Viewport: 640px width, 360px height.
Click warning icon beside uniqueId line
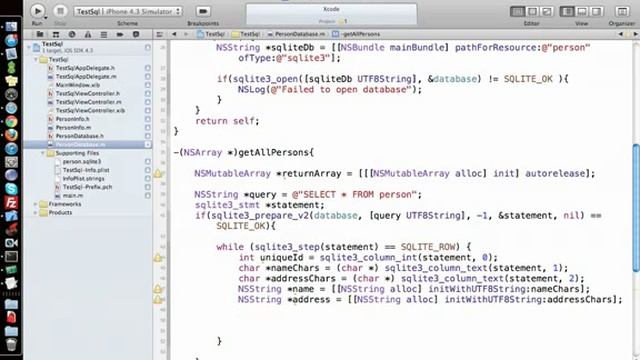tap(158, 258)
